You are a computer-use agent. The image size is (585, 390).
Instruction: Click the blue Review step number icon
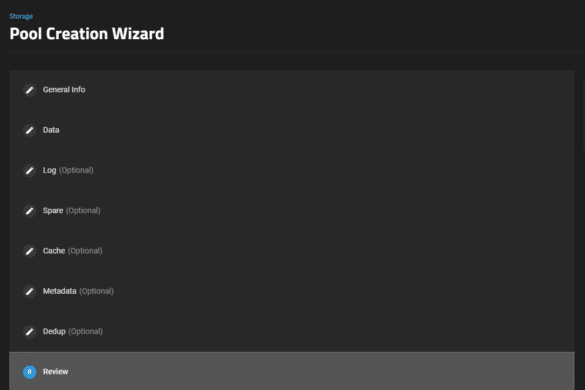pos(29,372)
